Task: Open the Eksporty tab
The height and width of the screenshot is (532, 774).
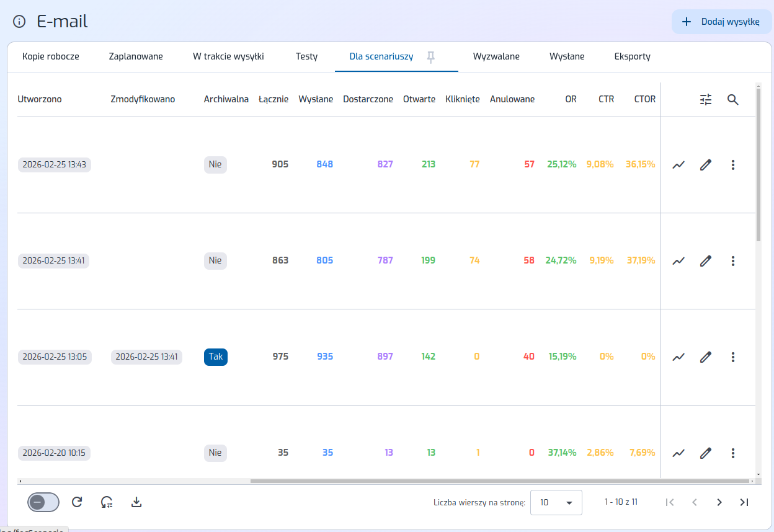Action: click(x=632, y=56)
